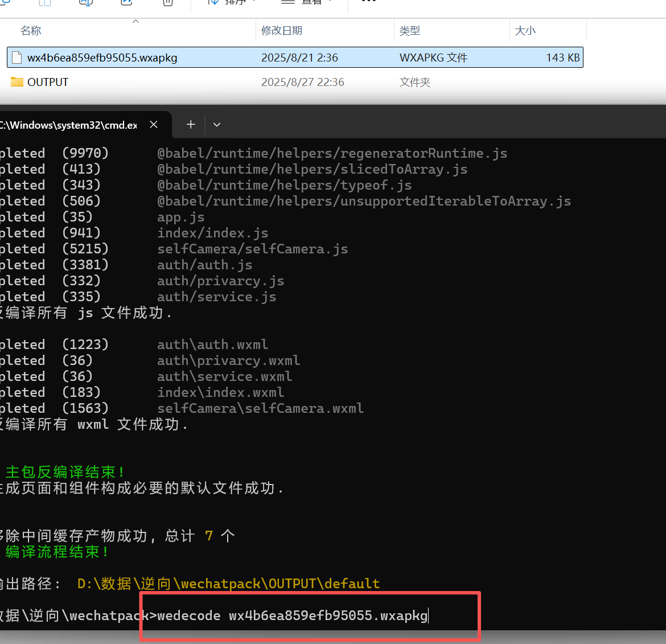Click the (1563) size value in terminal
Image resolution: width=666 pixels, height=644 pixels.
point(85,408)
